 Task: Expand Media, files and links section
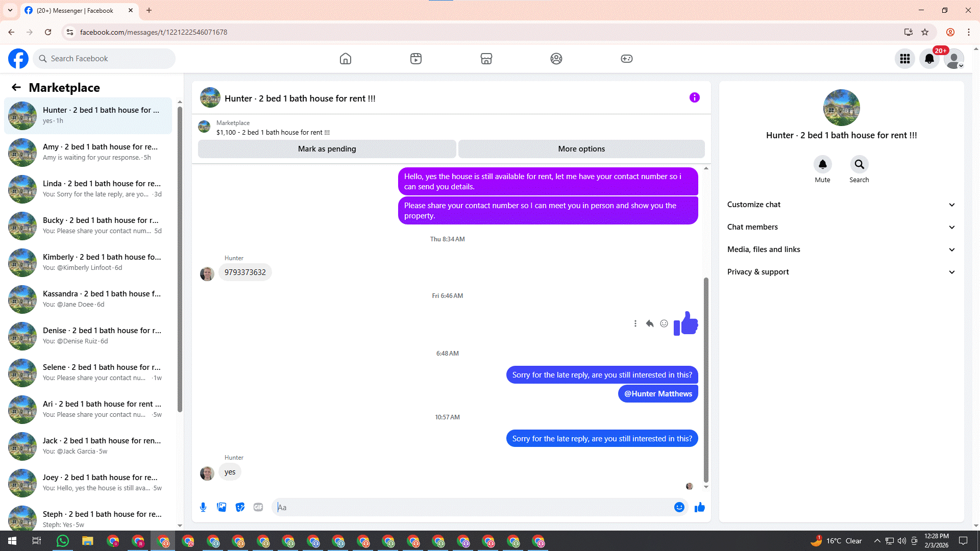coord(841,249)
